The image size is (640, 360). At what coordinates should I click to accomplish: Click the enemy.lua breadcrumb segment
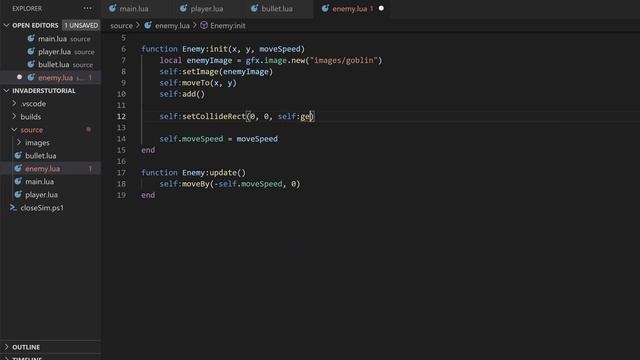click(x=172, y=26)
